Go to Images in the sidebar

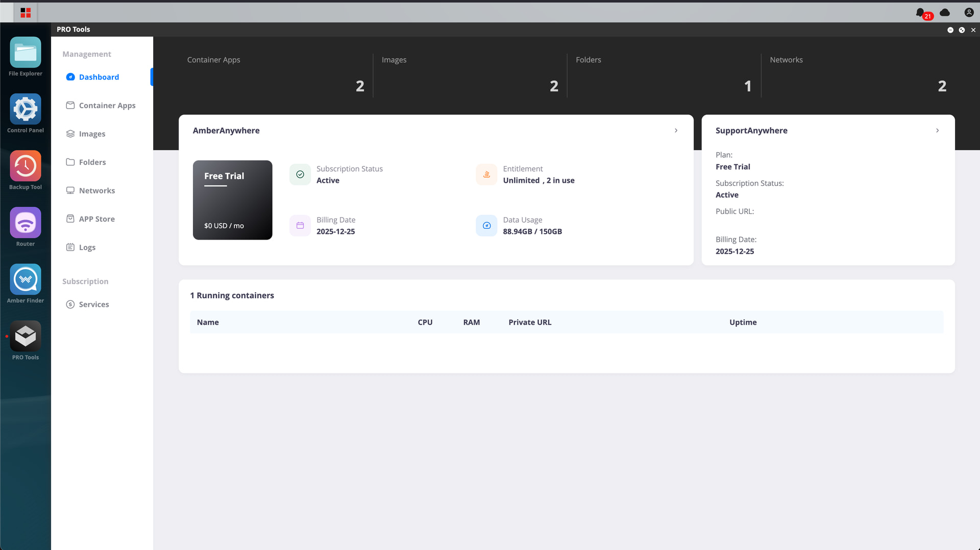(x=86, y=134)
